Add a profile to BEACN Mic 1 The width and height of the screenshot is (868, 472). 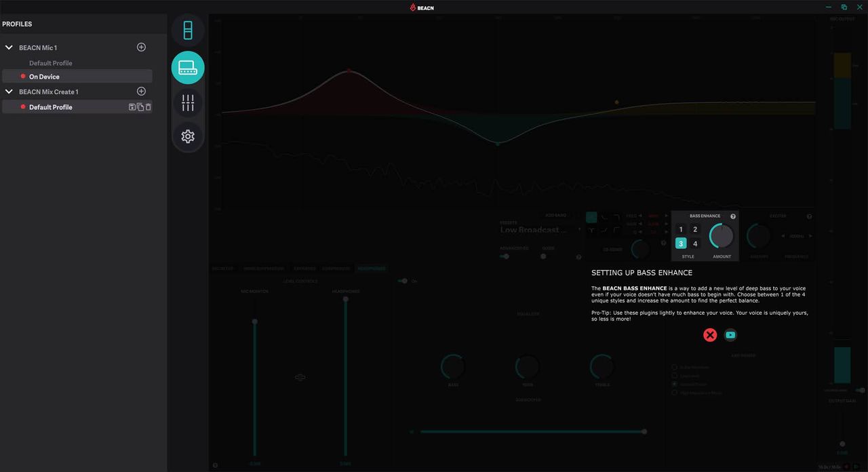coord(141,47)
